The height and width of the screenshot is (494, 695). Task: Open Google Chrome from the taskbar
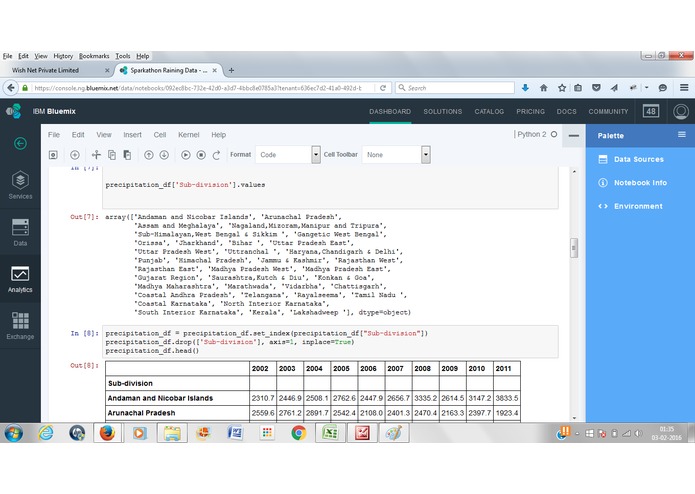(299, 432)
